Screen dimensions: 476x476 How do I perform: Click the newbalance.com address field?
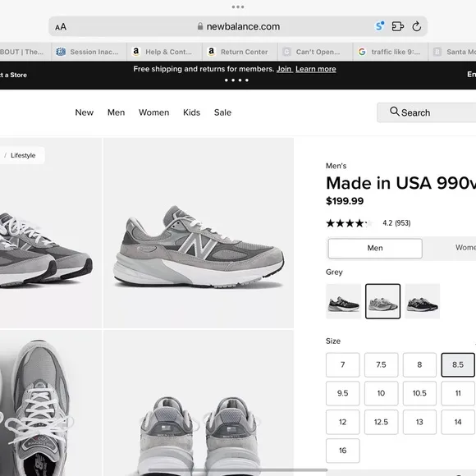[x=238, y=26]
